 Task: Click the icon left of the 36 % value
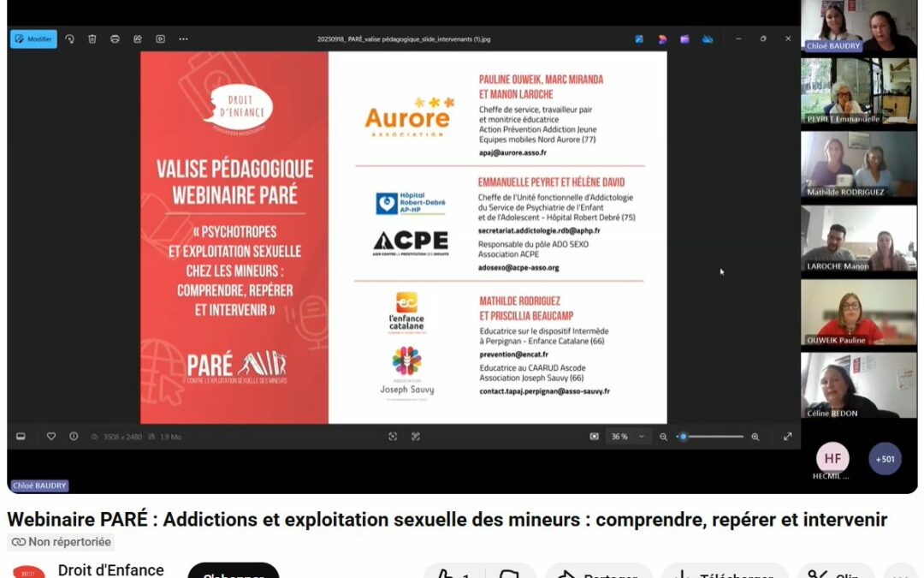click(594, 437)
